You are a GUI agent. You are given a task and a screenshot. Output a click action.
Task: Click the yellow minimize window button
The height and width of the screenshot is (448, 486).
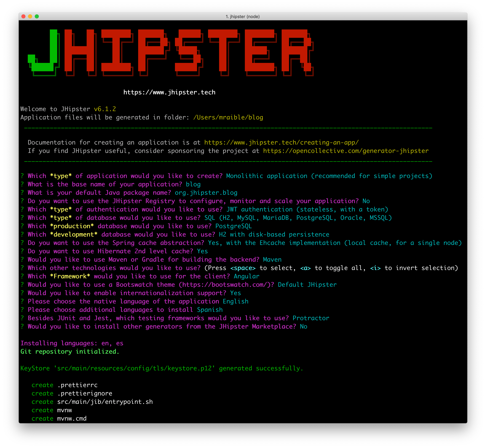[x=30, y=17]
